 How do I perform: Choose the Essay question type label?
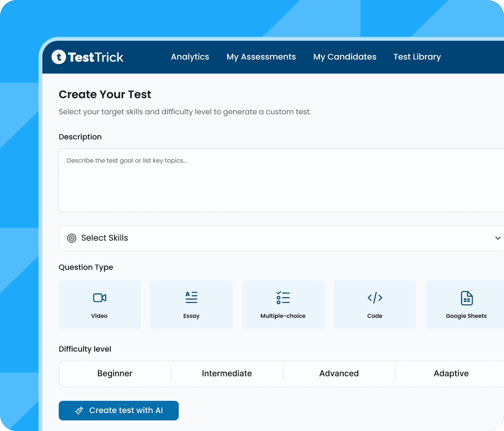191,316
